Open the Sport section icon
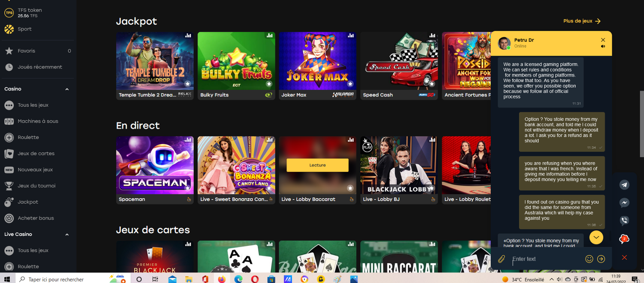 point(9,29)
